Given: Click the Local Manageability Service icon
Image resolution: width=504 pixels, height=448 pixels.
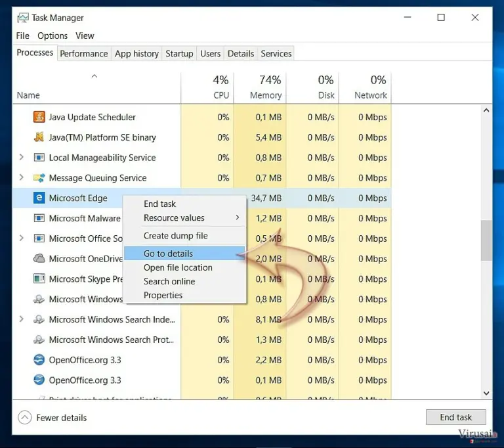Looking at the screenshot, I should tap(39, 158).
